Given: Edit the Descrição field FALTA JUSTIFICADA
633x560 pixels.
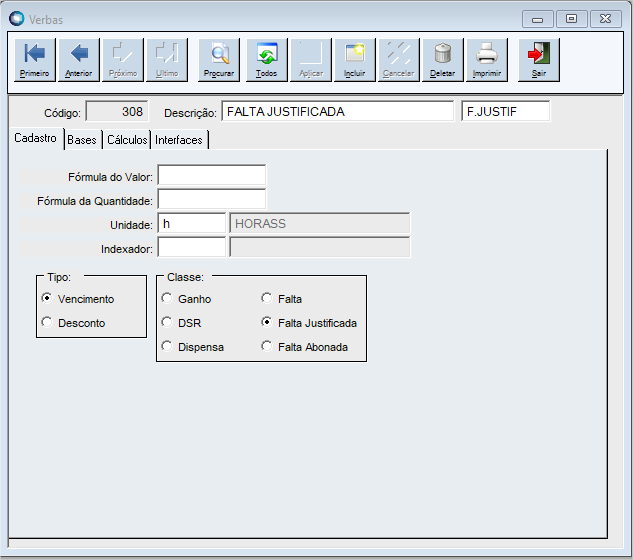Looking at the screenshot, I should coord(337,111).
